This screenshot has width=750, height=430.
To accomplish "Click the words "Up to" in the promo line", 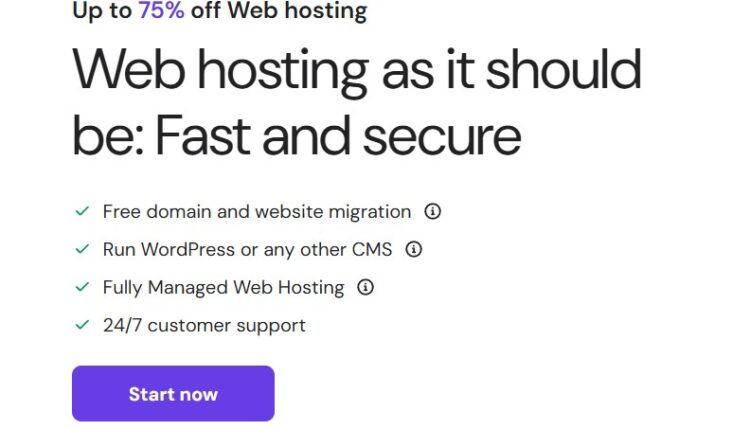I will (x=102, y=12).
